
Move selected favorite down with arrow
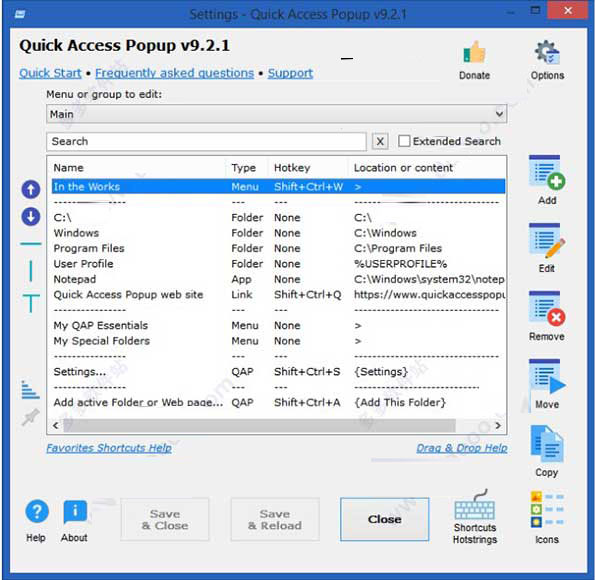point(31,217)
